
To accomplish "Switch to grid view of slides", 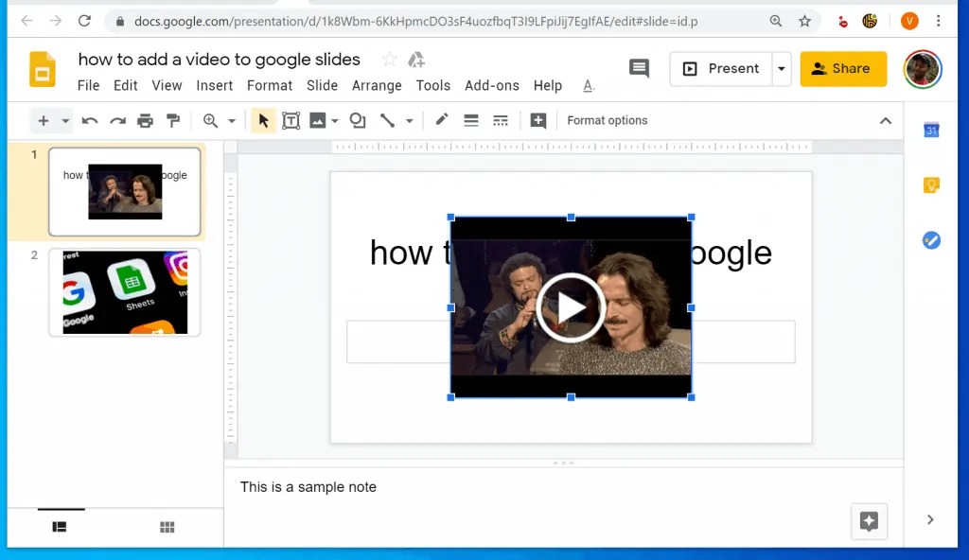I will tap(167, 526).
